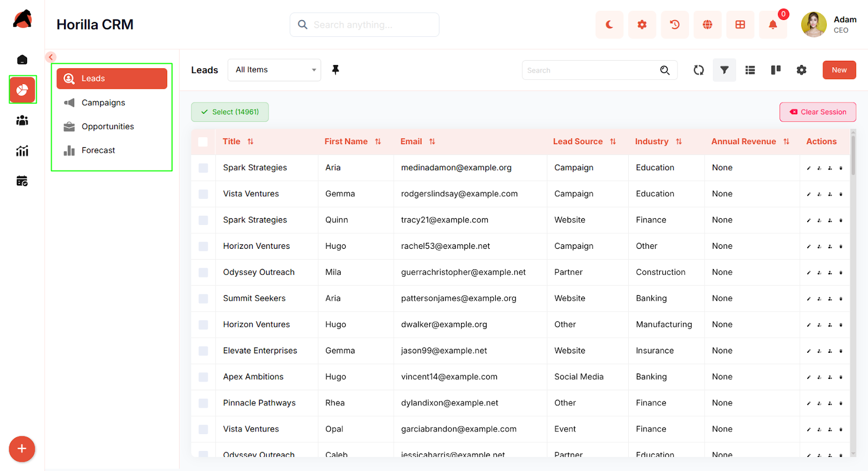Click the red floating plus button
The image size is (868, 471).
point(22,449)
